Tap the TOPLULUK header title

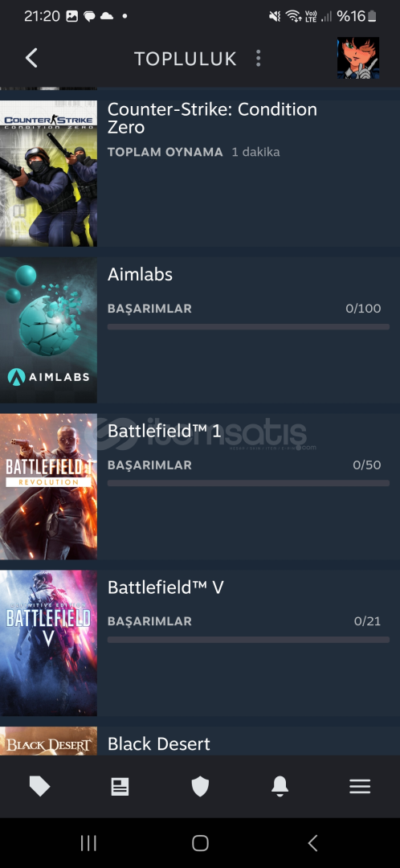186,59
